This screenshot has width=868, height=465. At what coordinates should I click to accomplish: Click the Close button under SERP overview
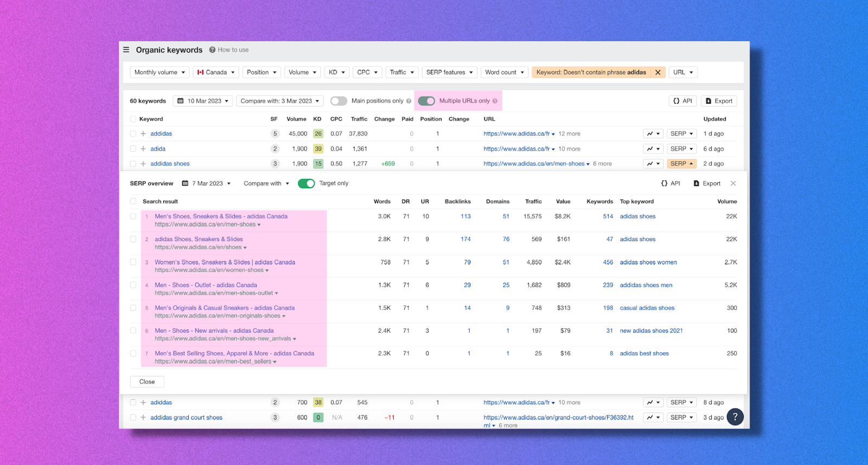coord(147,382)
